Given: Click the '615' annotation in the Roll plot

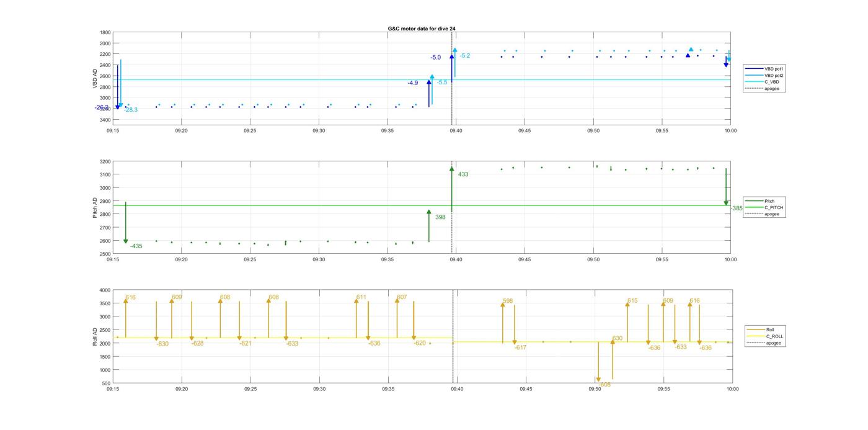Looking at the screenshot, I should point(632,301).
